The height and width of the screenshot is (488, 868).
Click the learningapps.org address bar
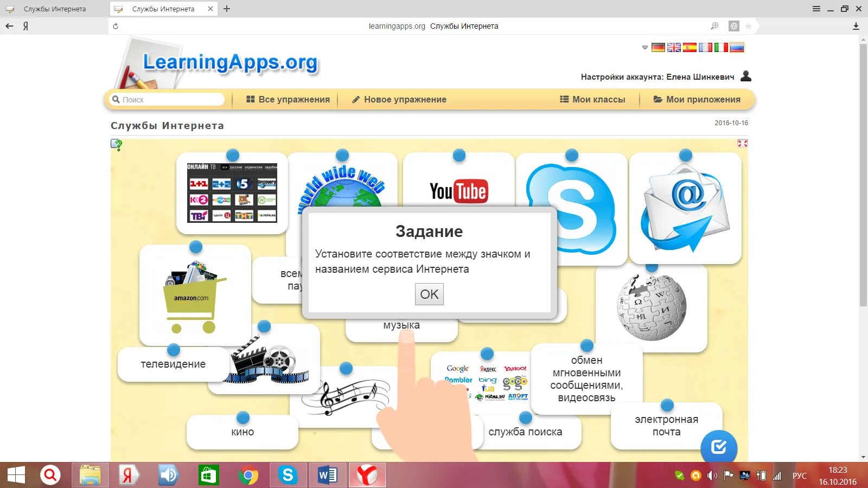433,26
